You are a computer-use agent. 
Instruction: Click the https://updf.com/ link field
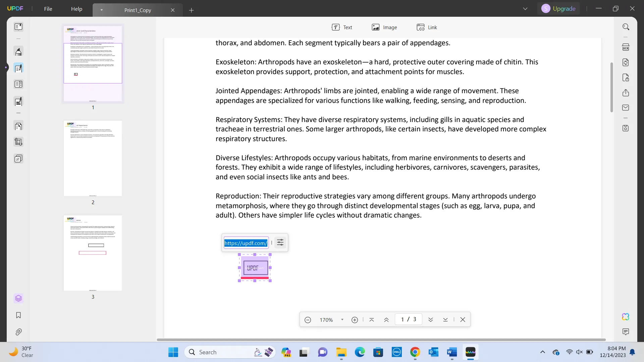[x=246, y=243]
